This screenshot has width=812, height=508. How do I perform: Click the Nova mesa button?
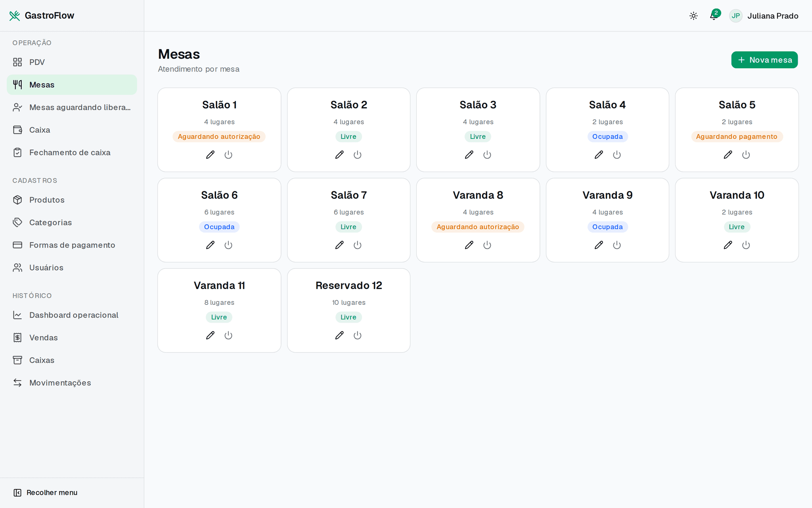click(764, 60)
